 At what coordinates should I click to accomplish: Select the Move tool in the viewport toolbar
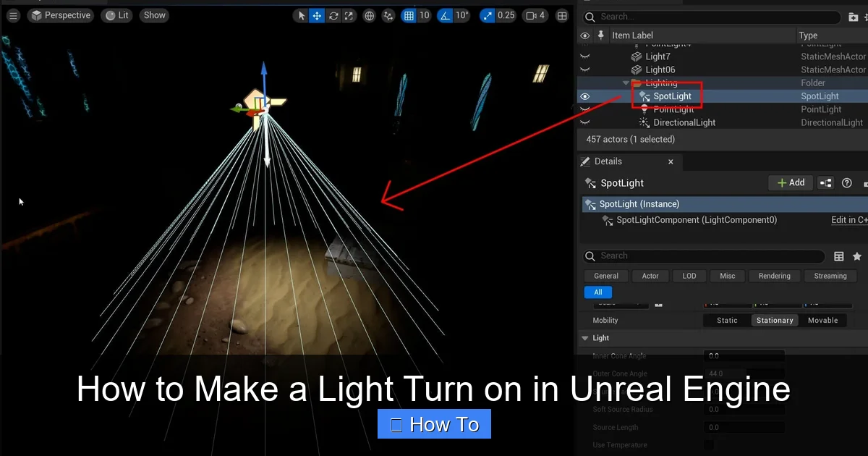(x=316, y=15)
